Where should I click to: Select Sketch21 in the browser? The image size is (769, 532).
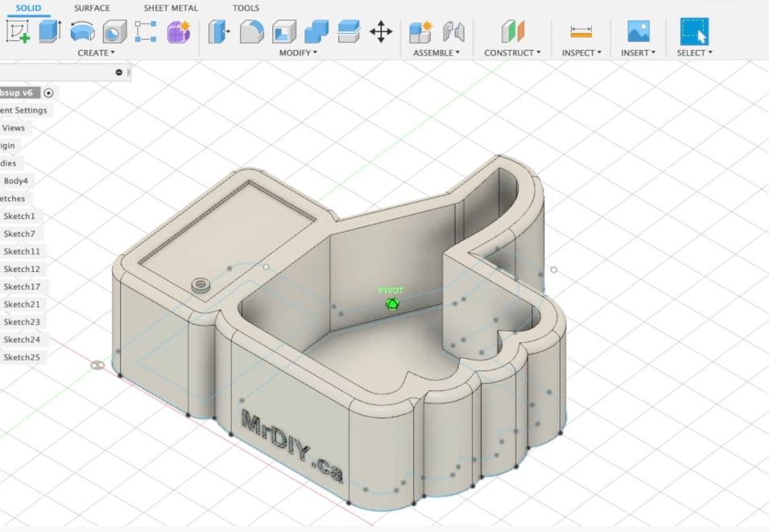pos(22,304)
